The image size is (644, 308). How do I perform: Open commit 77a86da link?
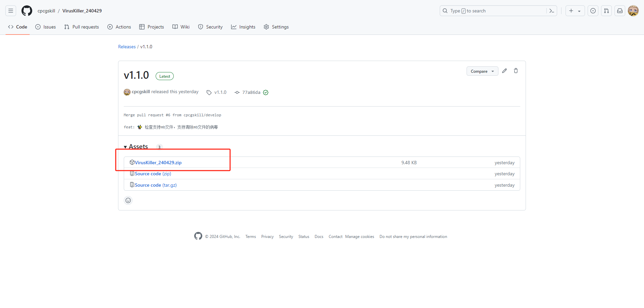pos(251,92)
